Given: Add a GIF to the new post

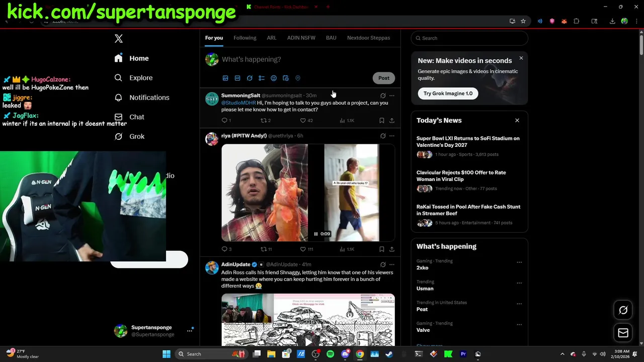Looking at the screenshot, I should 237,78.
